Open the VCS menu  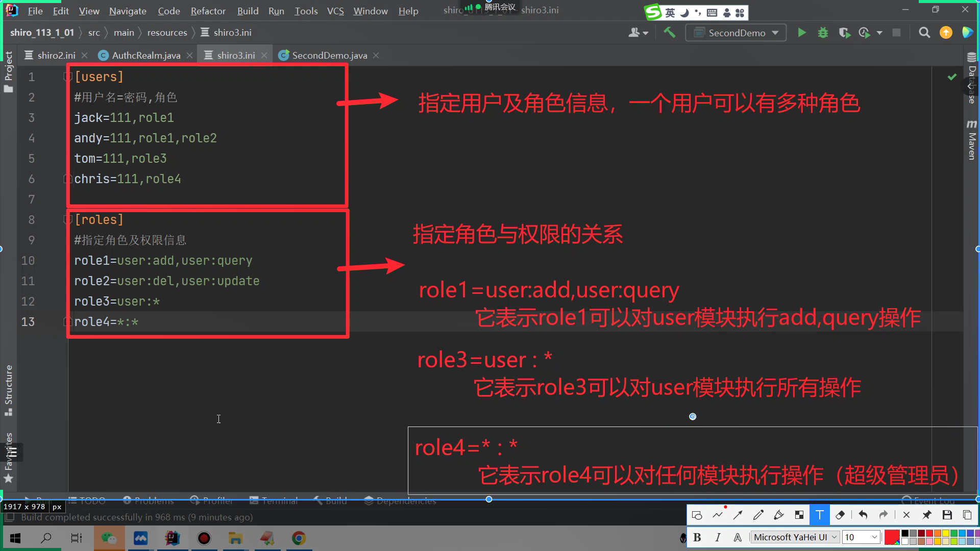point(335,11)
